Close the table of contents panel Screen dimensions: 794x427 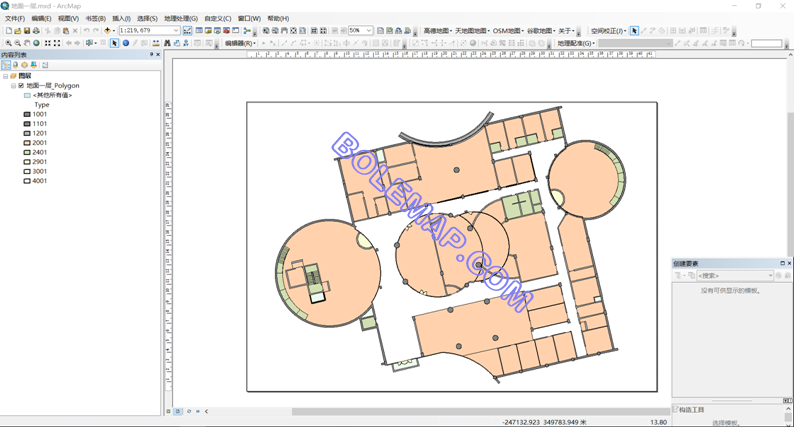pos(158,54)
